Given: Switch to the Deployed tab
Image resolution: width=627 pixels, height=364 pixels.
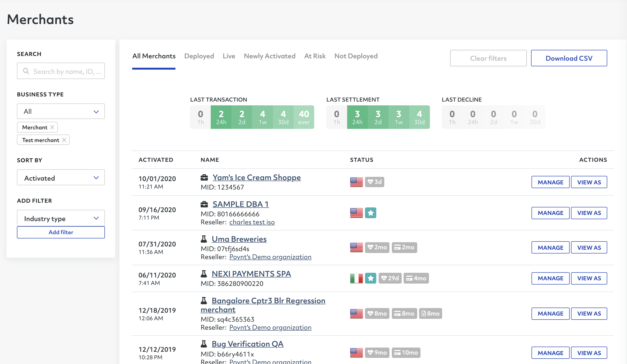Looking at the screenshot, I should click(x=199, y=56).
